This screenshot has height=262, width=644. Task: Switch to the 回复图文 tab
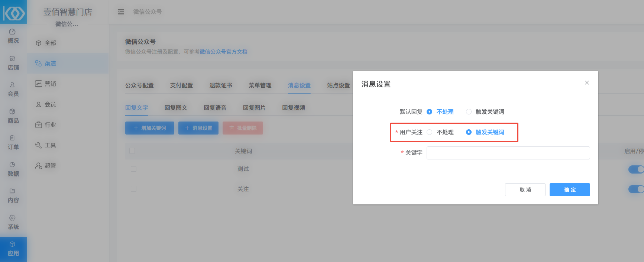(x=176, y=108)
